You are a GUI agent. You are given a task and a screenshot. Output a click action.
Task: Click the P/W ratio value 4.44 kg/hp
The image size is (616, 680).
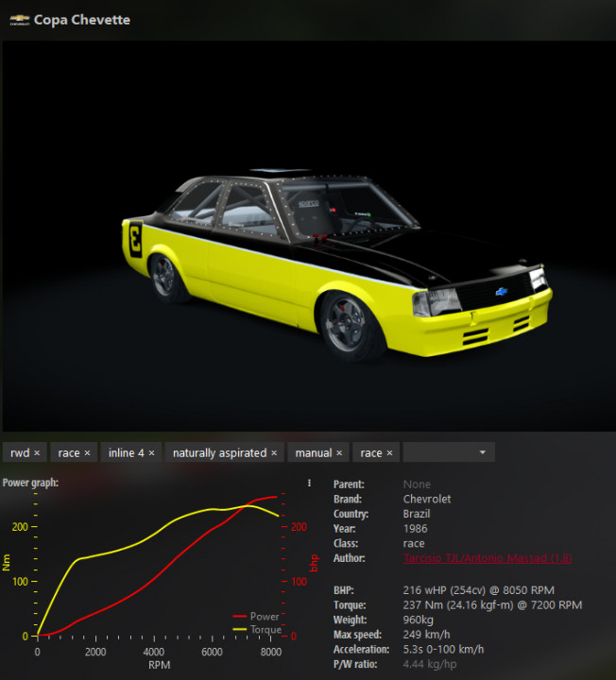click(x=430, y=664)
